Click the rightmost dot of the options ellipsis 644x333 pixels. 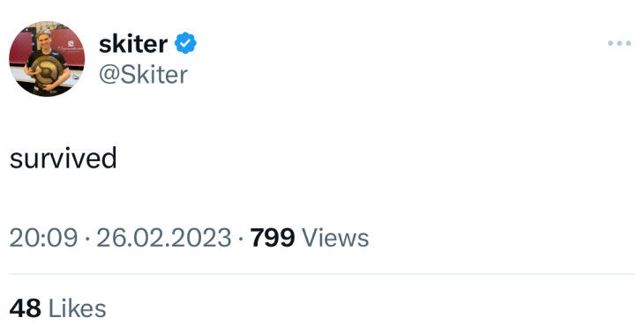(x=628, y=43)
